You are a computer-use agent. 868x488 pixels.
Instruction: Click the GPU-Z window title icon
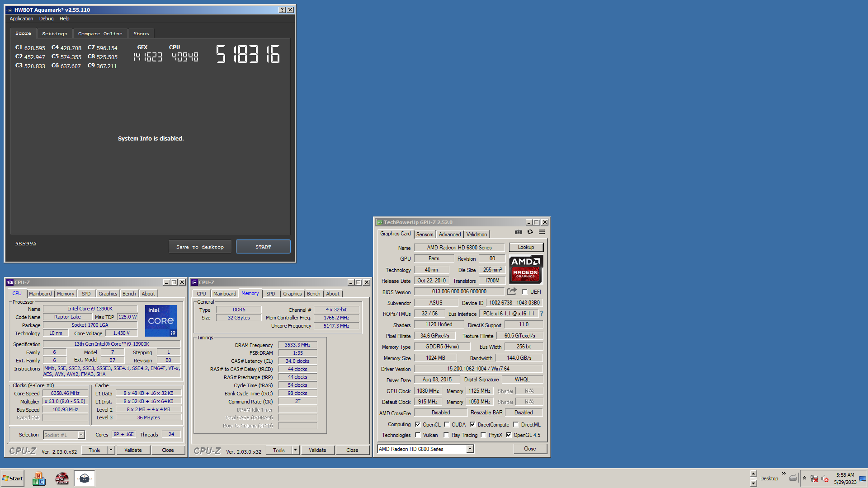(379, 222)
